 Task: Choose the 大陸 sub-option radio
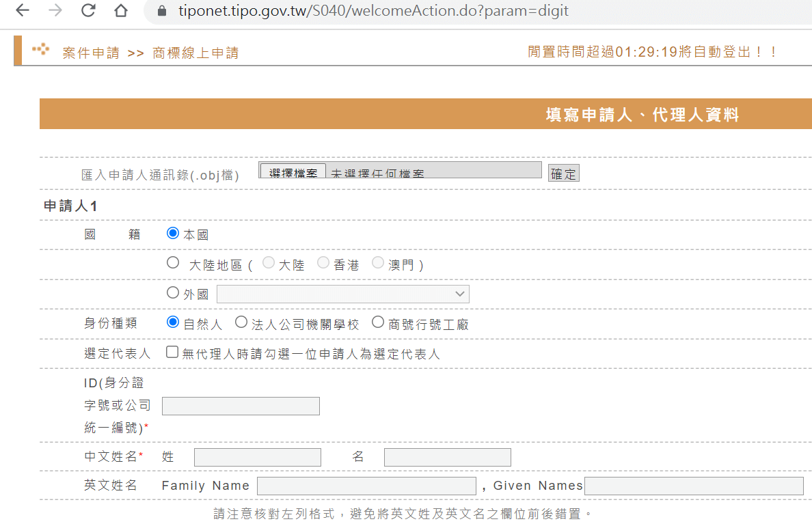click(269, 263)
